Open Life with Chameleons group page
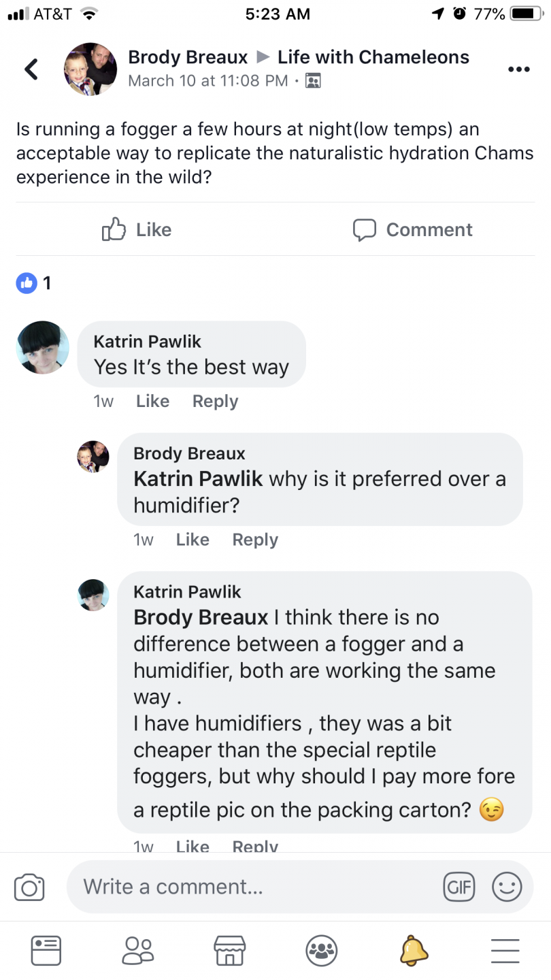The image size is (551, 980). tap(373, 57)
